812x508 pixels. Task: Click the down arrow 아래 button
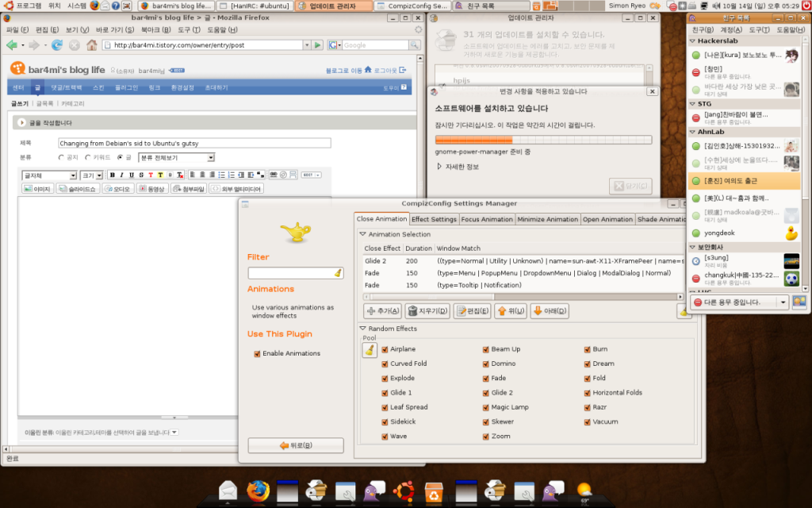pos(550,311)
